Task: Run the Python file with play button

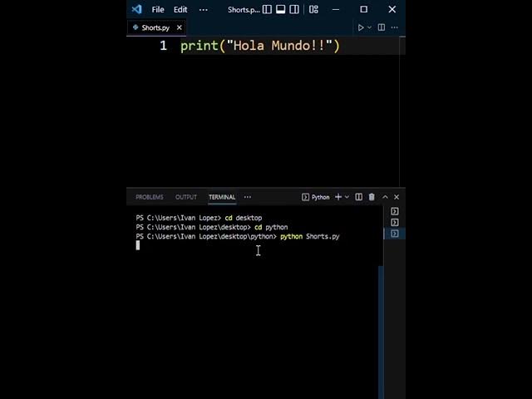Action: click(361, 27)
